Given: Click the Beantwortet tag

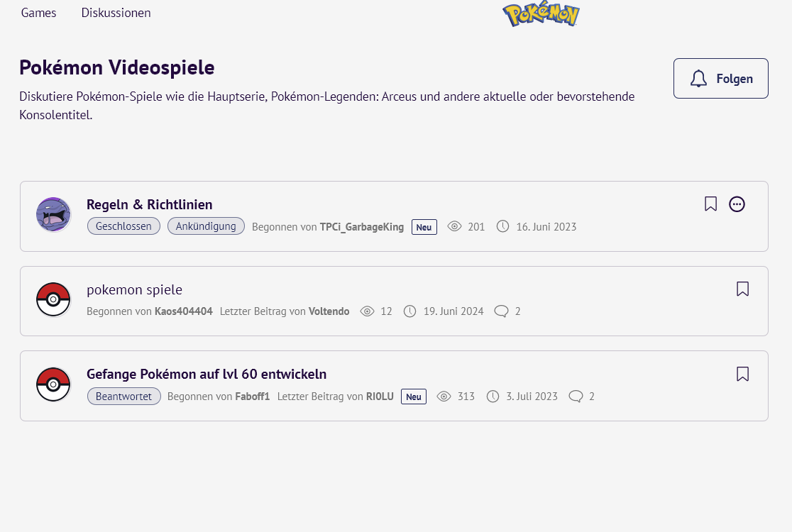Looking at the screenshot, I should point(123,397).
